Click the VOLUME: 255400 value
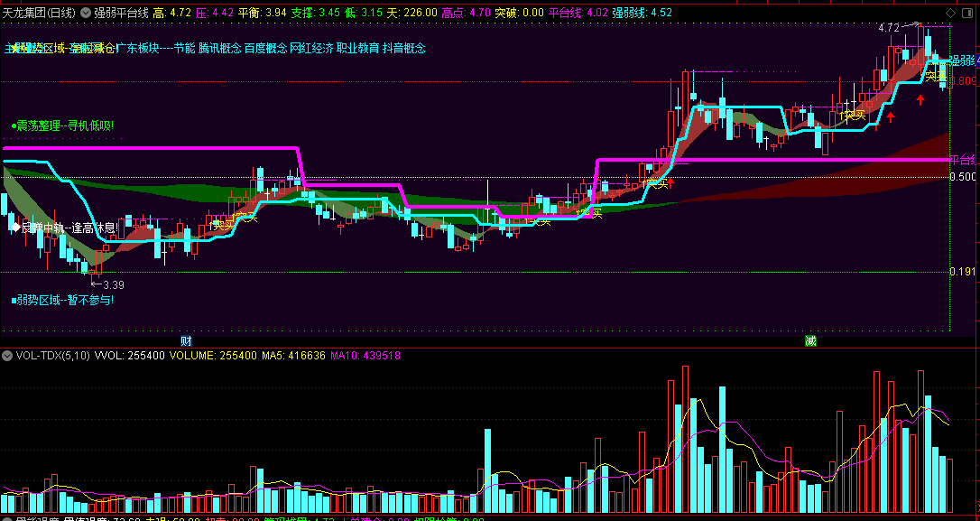Screen dimensions: 980x521 tap(213, 356)
